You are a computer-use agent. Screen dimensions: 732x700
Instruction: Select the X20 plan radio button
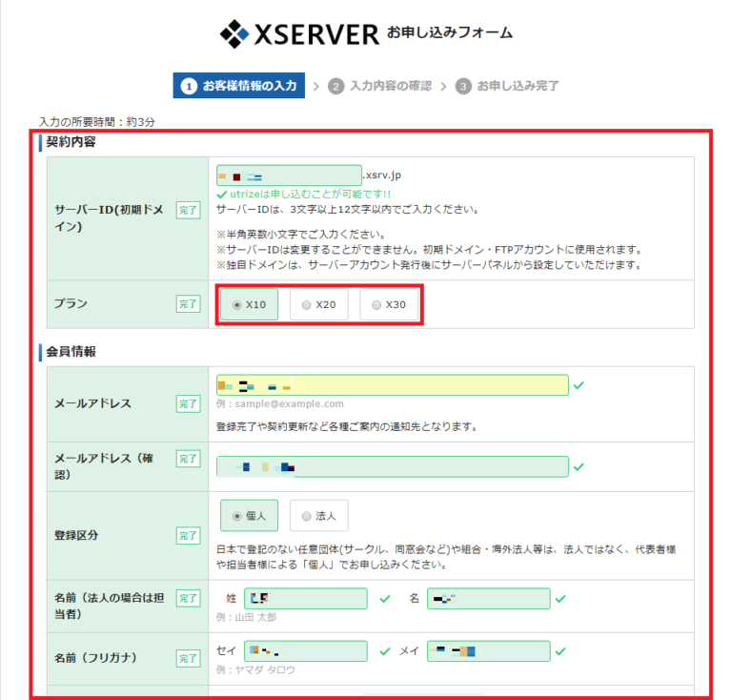tap(306, 305)
